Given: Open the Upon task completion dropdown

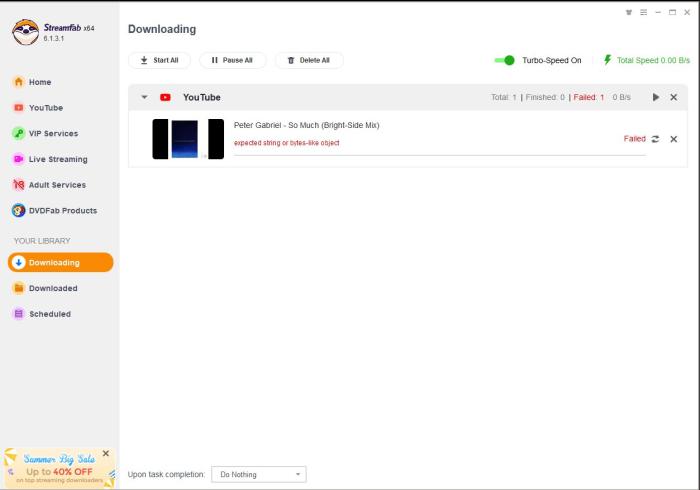Looking at the screenshot, I should point(258,474).
